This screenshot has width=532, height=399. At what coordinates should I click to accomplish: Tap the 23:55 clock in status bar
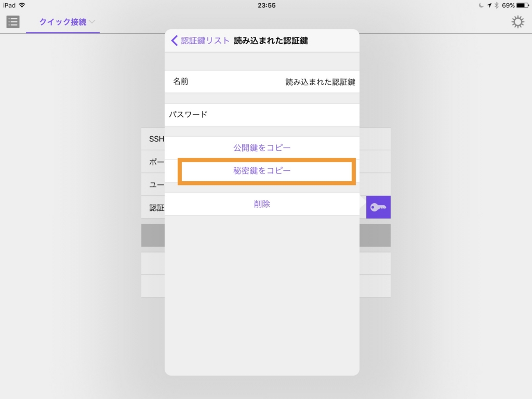[x=266, y=5]
